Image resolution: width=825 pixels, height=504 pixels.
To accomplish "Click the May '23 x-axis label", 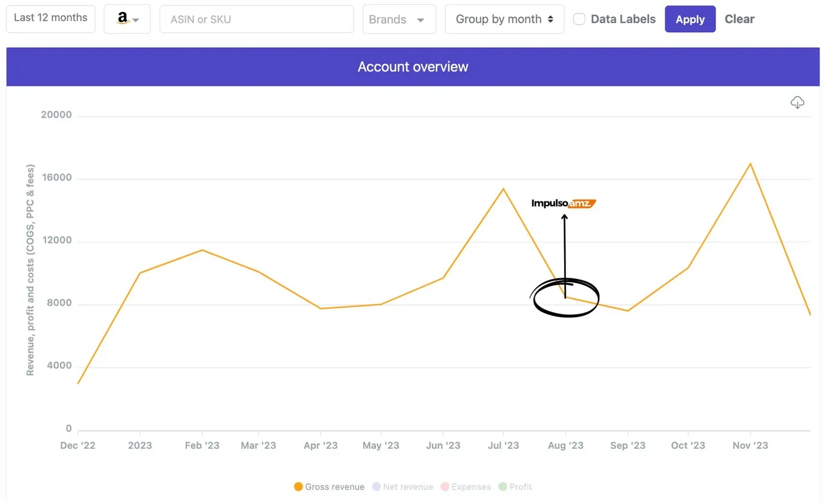I will click(x=381, y=445).
